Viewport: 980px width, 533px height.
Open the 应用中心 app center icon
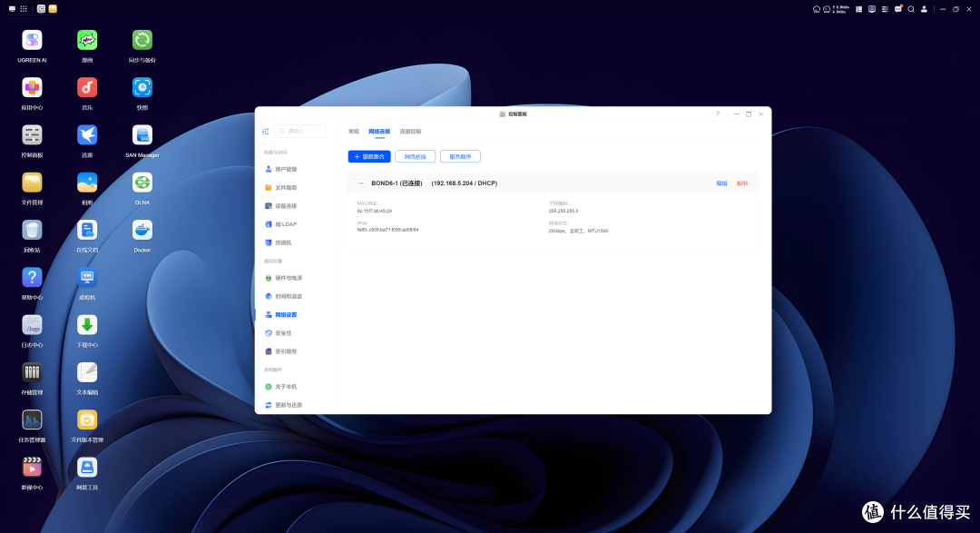coord(32,87)
